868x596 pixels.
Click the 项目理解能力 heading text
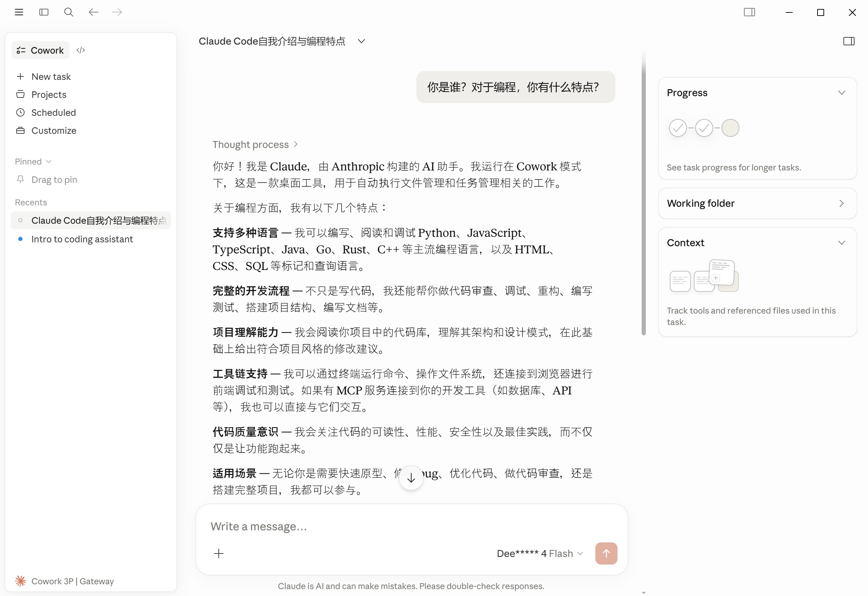tap(245, 332)
